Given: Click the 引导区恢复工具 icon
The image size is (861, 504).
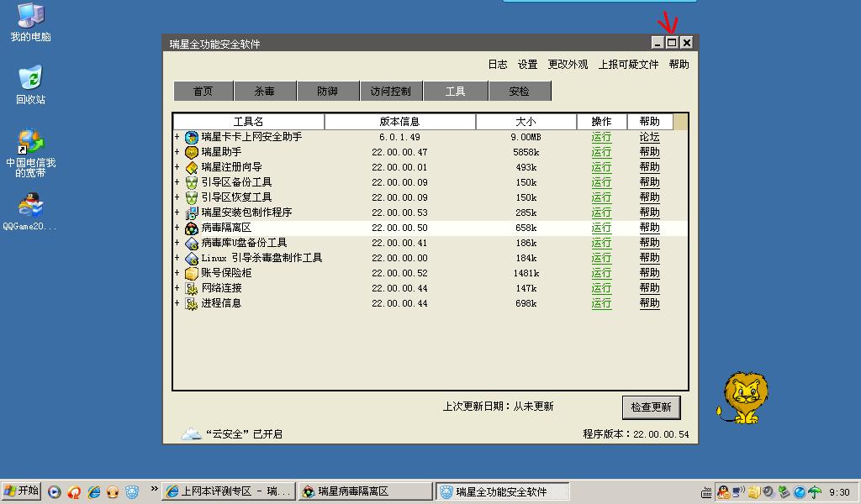Looking at the screenshot, I should [191, 197].
